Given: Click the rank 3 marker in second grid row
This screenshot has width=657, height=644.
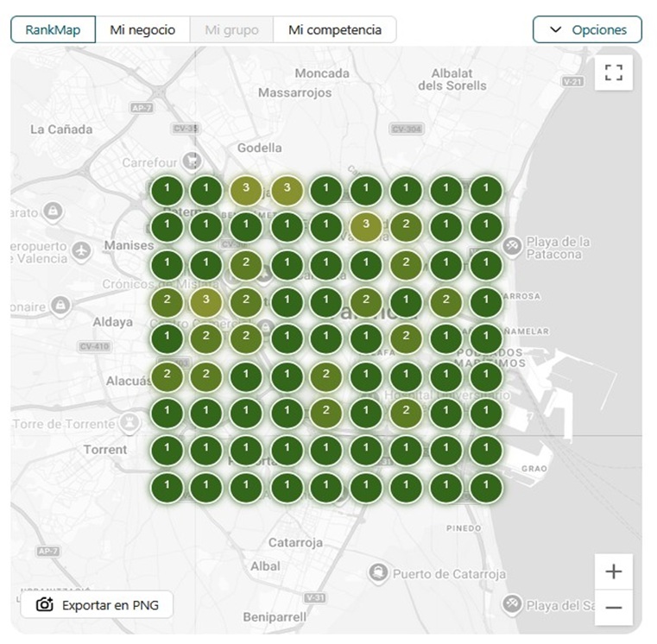Looking at the screenshot, I should click(x=366, y=227).
